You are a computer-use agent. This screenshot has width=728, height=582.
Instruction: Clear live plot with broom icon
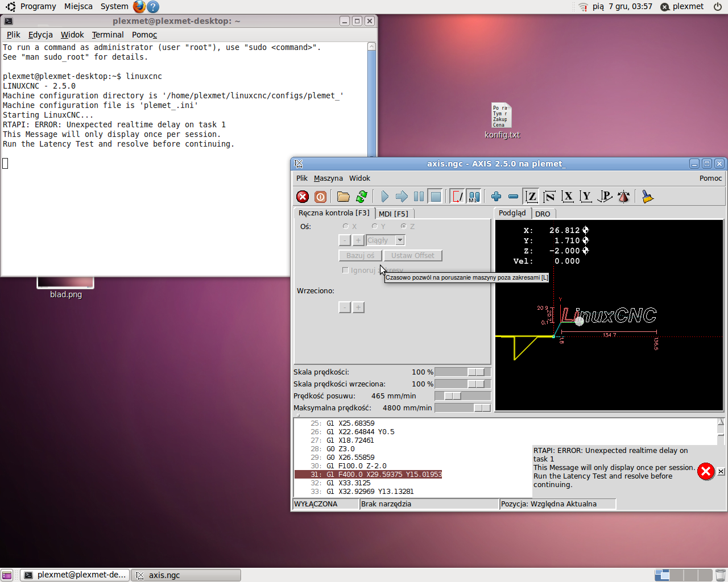[x=647, y=197]
